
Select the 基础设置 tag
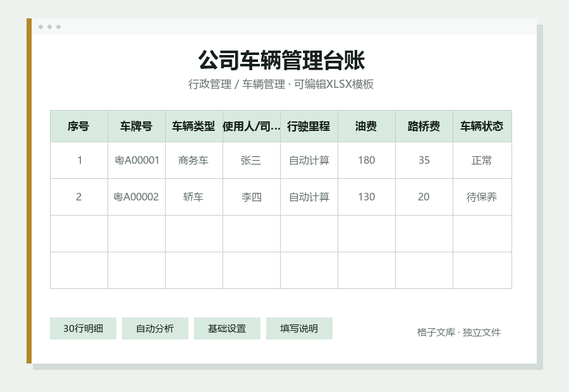tap(227, 329)
